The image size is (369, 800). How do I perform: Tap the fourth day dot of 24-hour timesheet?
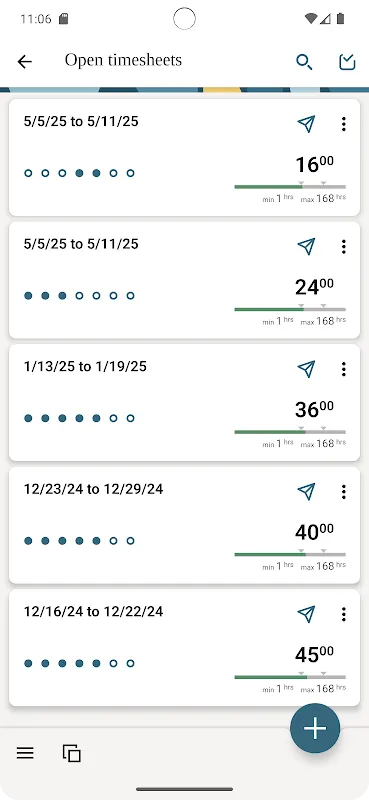tap(79, 295)
